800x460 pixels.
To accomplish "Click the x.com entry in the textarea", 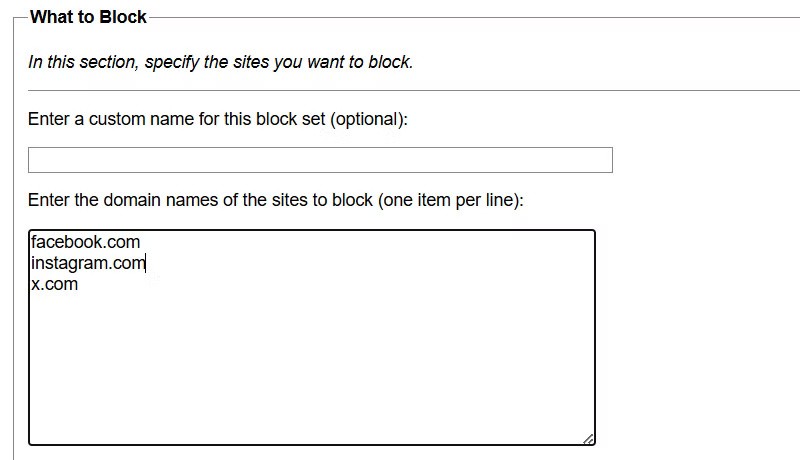I will coord(55,284).
